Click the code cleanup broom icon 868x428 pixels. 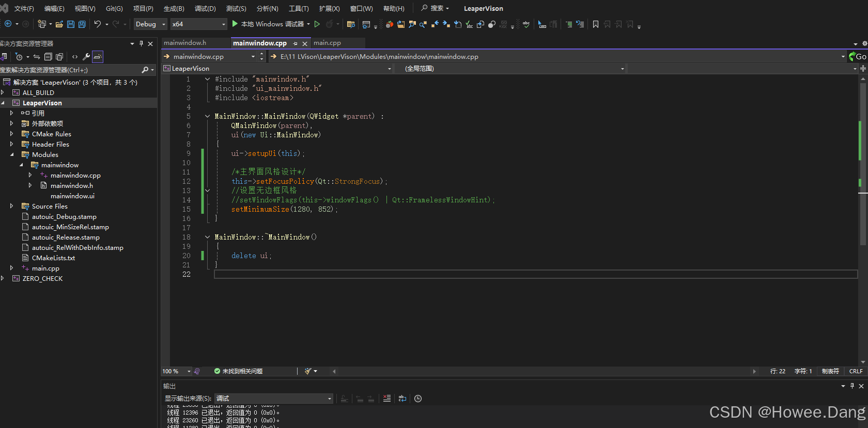coord(308,371)
